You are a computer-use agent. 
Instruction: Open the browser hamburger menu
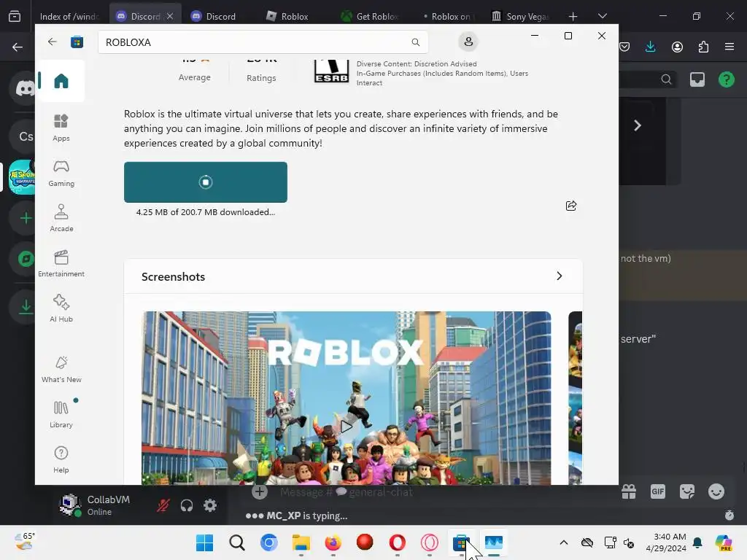(729, 47)
